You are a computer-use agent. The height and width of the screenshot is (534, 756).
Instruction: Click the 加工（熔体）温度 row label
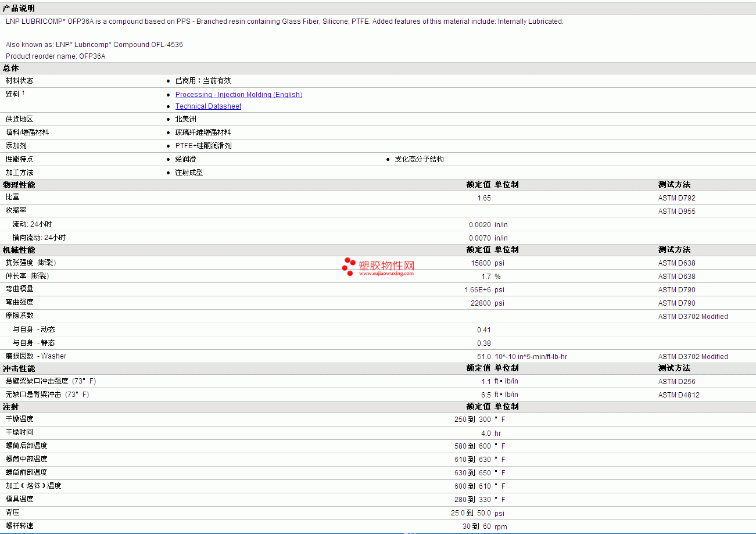pos(34,486)
